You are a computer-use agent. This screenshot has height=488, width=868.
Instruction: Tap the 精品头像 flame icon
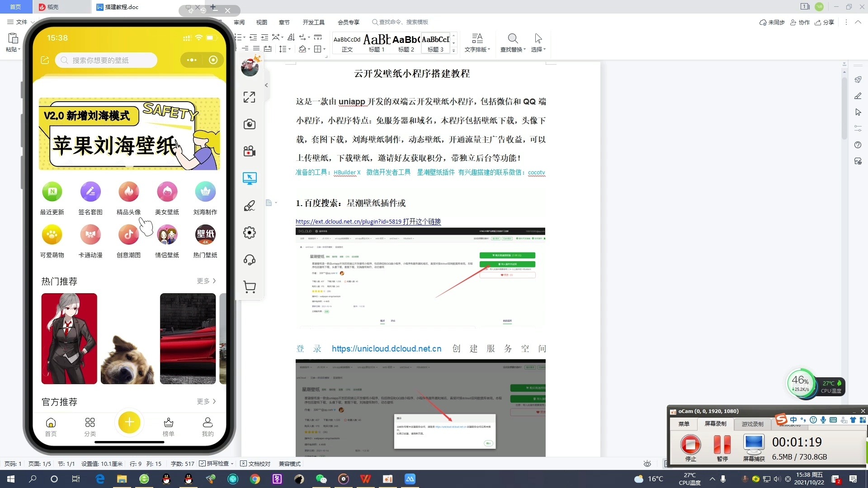click(x=129, y=192)
